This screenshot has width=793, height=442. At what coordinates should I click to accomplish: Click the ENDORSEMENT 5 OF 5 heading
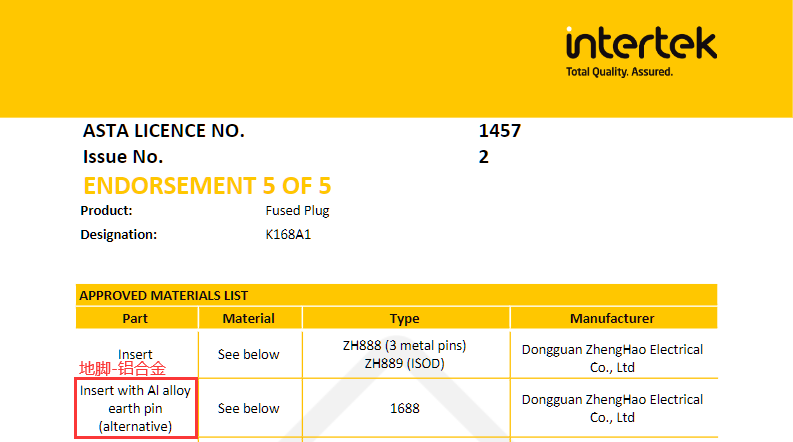click(x=207, y=186)
